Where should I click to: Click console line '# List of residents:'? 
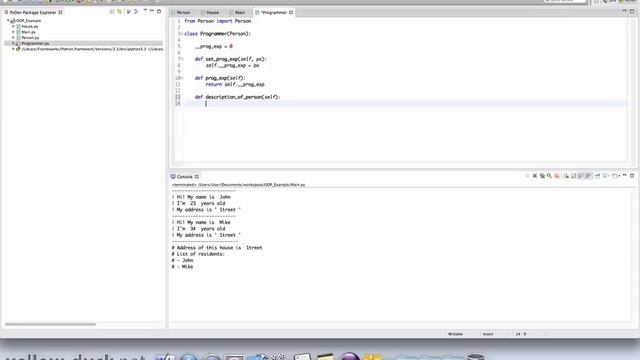click(x=198, y=254)
